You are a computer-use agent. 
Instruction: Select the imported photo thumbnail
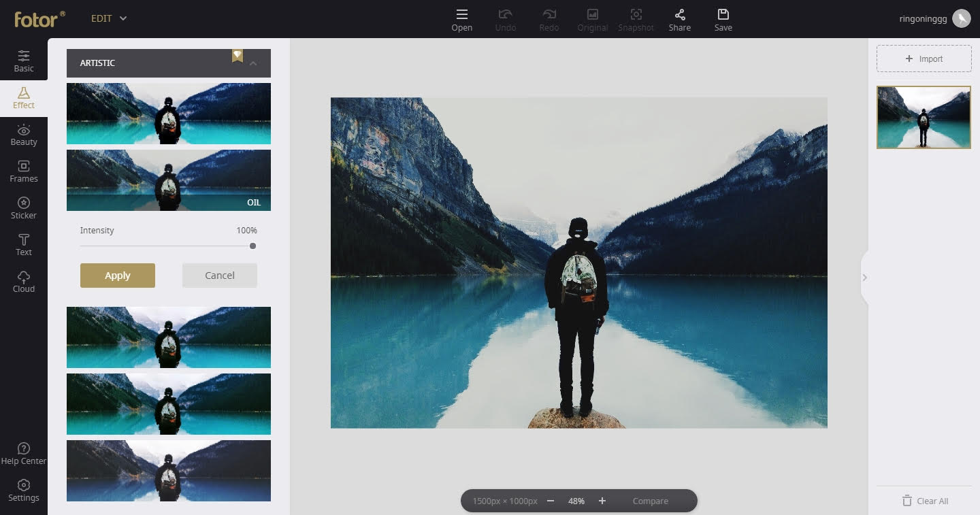click(924, 117)
